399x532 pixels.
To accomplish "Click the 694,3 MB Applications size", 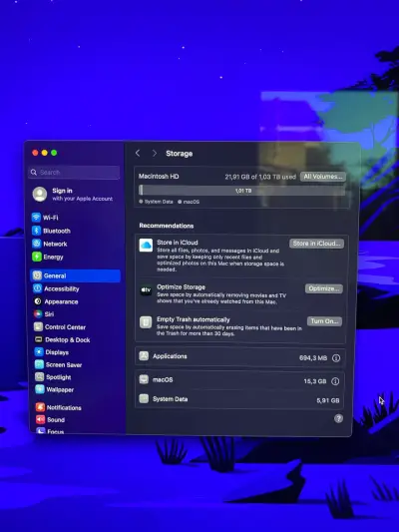I will click(313, 358).
